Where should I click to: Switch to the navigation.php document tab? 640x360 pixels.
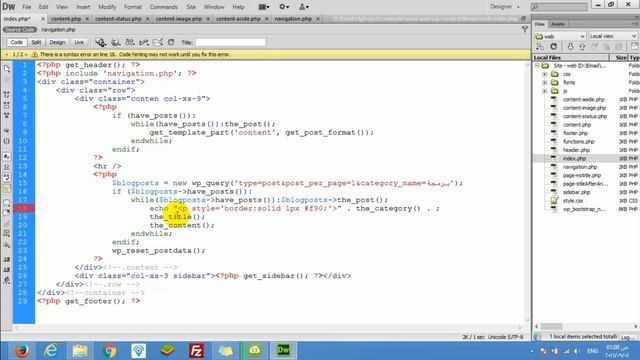[293, 19]
